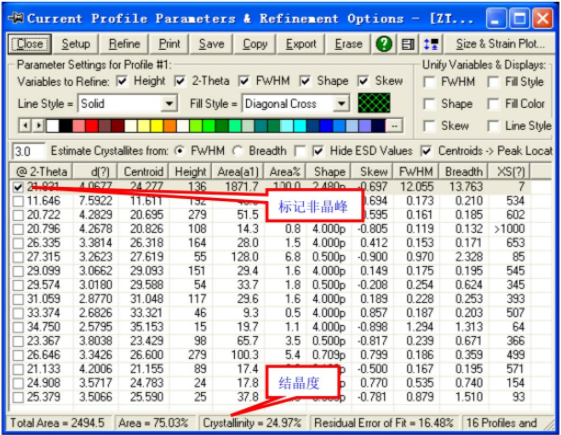
Task: Check the box for the 26.335 profile row
Action: coord(18,243)
